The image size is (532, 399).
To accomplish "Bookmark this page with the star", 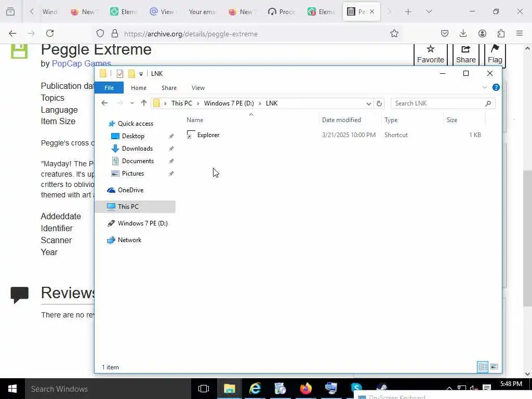I will click(394, 33).
